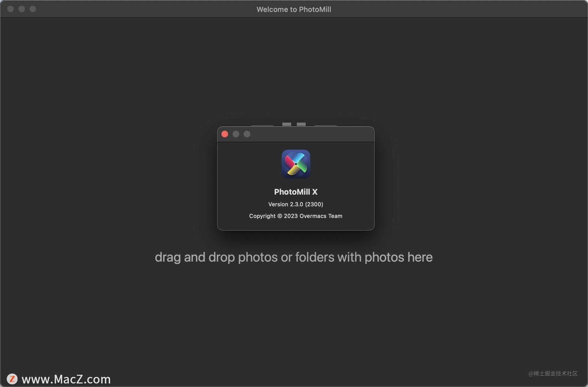Click the right segmented control behind the About dialog
This screenshot has width=588, height=387.
[x=325, y=125]
